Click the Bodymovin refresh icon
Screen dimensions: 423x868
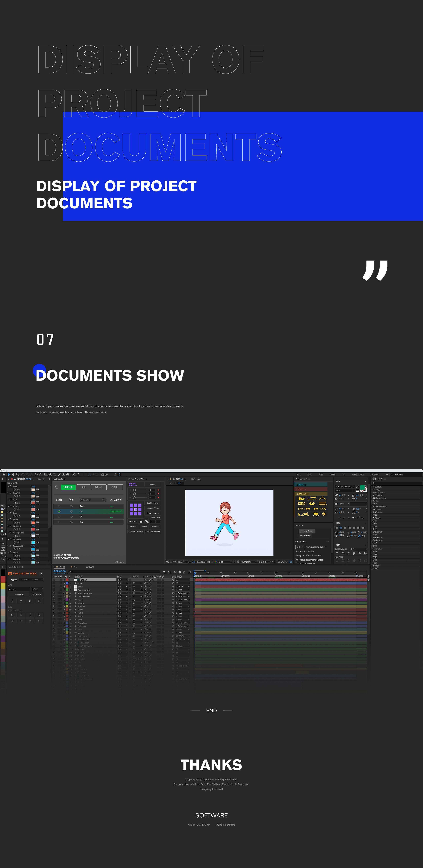point(57,487)
